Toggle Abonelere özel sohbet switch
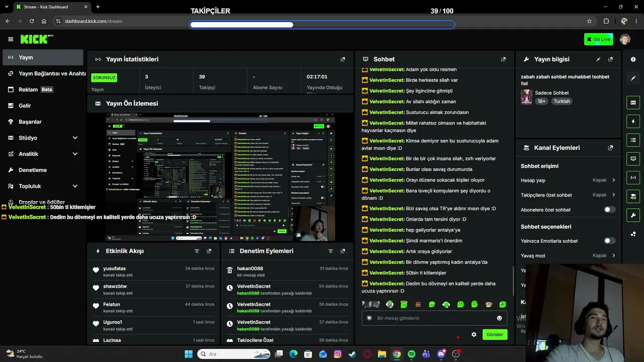Screen dimensions: 644x362 (609, 210)
